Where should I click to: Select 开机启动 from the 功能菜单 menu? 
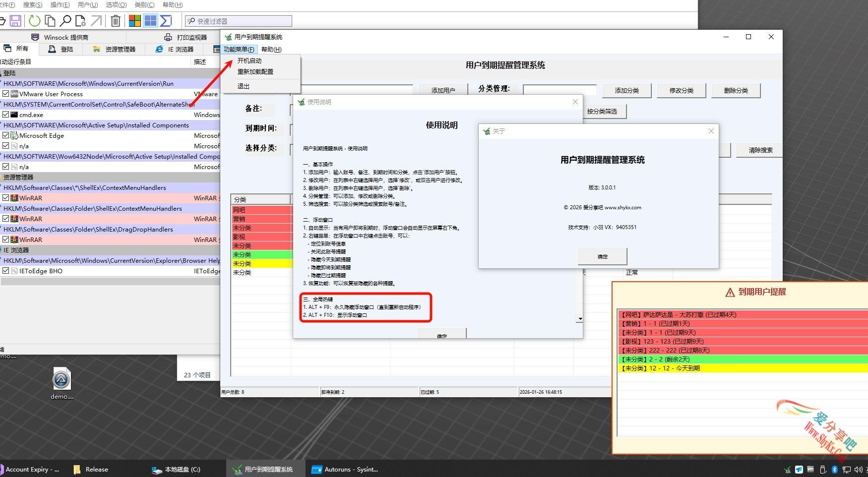tap(250, 60)
